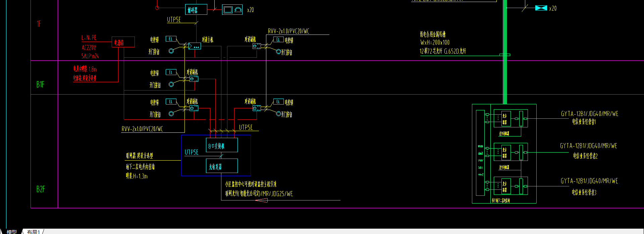Click the red 电源箱 power box
644x234 pixels.
123,42
